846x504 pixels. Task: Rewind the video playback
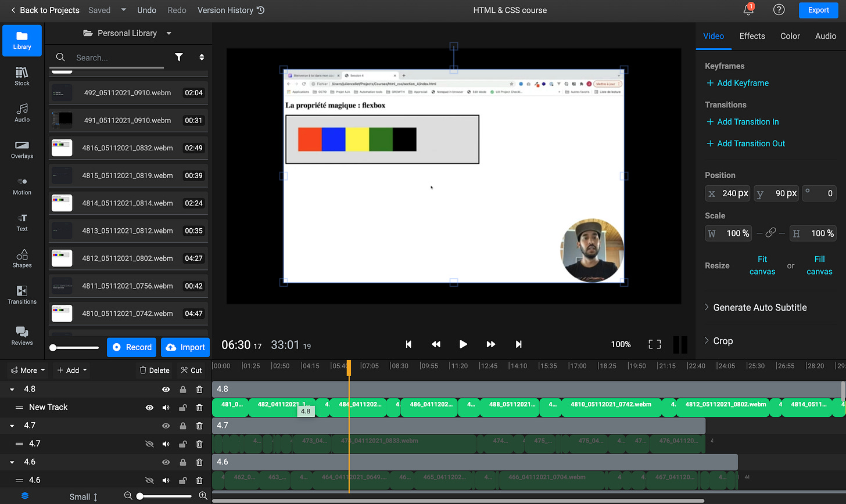tap(436, 344)
